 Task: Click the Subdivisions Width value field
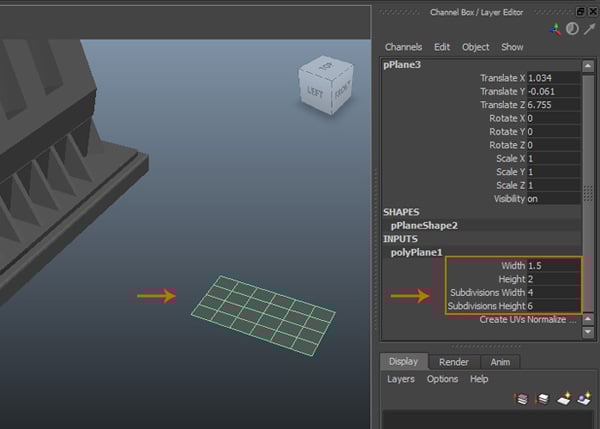pos(552,292)
